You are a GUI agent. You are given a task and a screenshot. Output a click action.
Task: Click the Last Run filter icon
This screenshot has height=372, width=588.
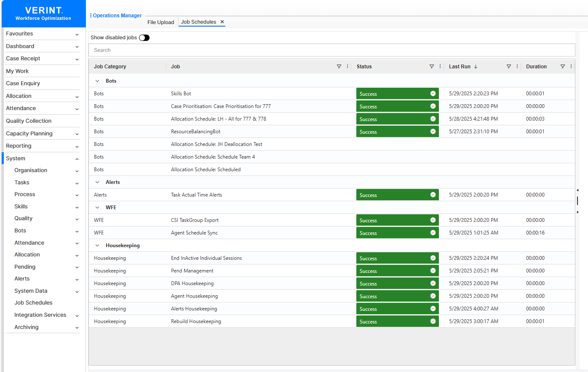509,67
